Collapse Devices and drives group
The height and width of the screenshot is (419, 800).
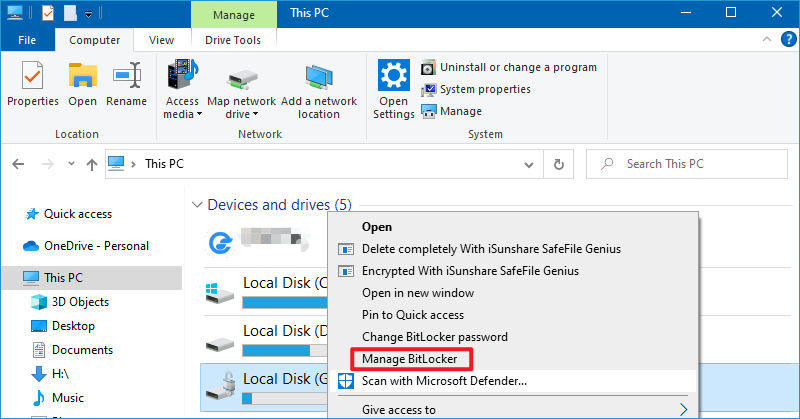[197, 205]
